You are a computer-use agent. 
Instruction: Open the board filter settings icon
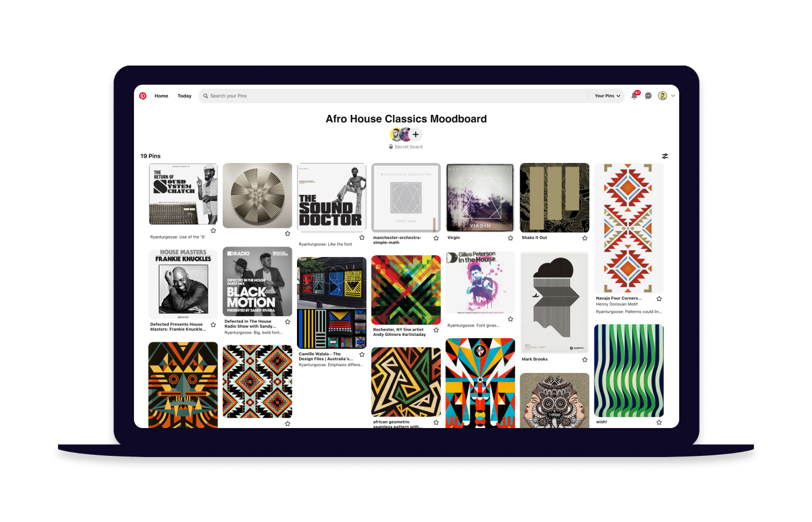tap(665, 156)
